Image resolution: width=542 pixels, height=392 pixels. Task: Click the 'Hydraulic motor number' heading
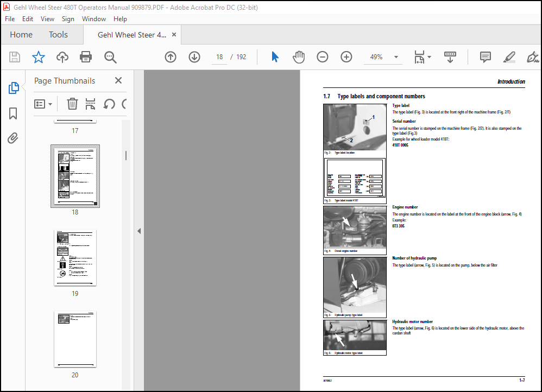click(x=412, y=321)
